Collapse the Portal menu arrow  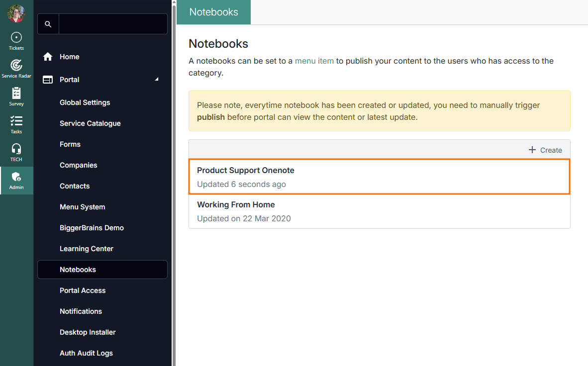(x=157, y=80)
